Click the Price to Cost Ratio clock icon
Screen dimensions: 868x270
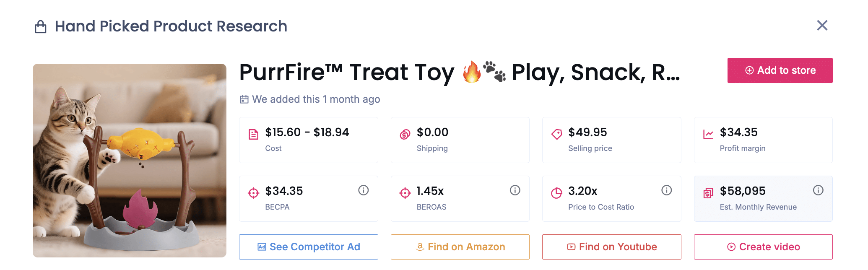556,191
